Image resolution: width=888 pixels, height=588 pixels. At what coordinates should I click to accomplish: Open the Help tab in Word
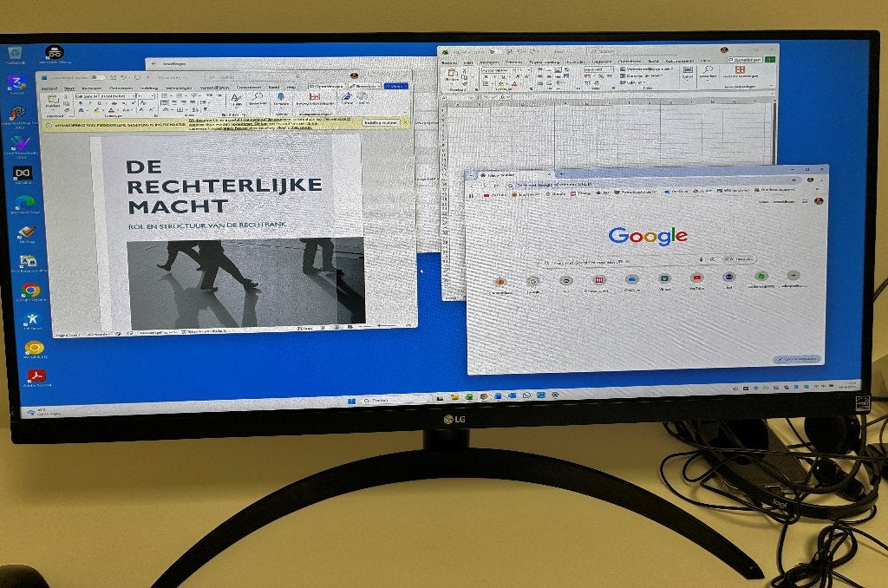tap(291, 88)
